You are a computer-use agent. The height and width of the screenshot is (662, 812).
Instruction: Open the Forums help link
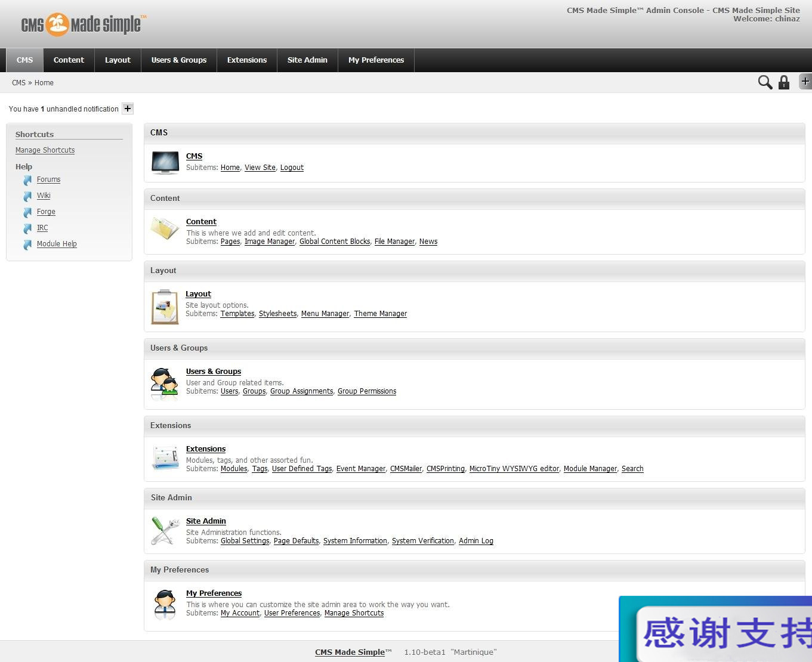49,180
